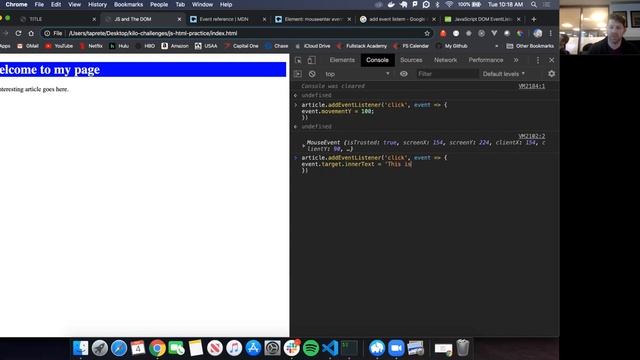Open the Terminal from the dock
This screenshot has height=360, width=640.
pyautogui.click(x=349, y=348)
